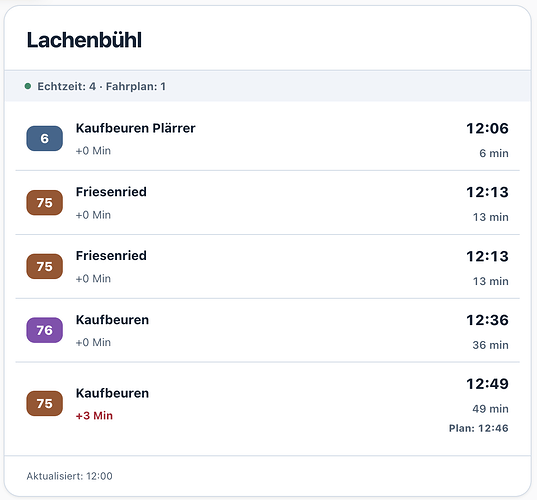Open the Kaufbeuren Plärrer departure

[267, 139]
